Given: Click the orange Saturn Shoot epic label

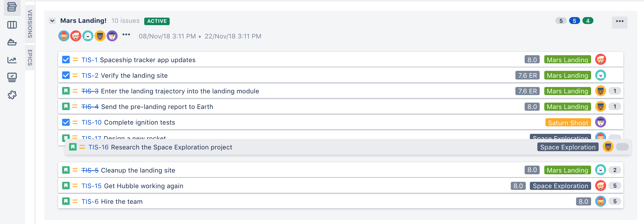Looking at the screenshot, I should (x=568, y=123).
